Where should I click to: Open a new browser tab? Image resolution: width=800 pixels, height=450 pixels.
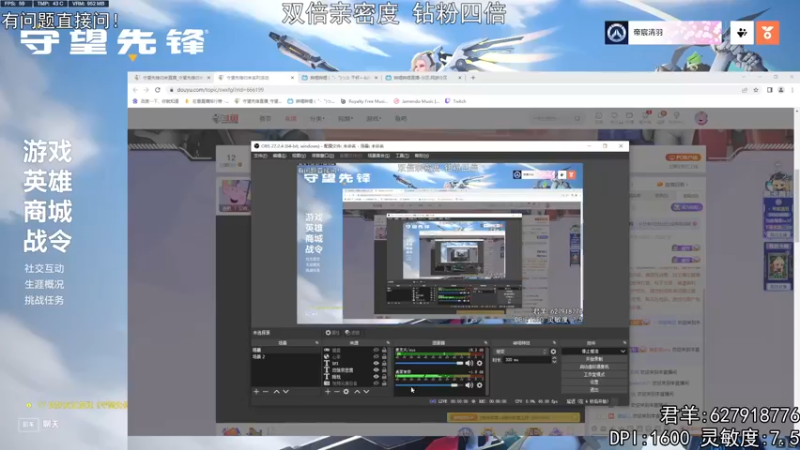[473, 78]
